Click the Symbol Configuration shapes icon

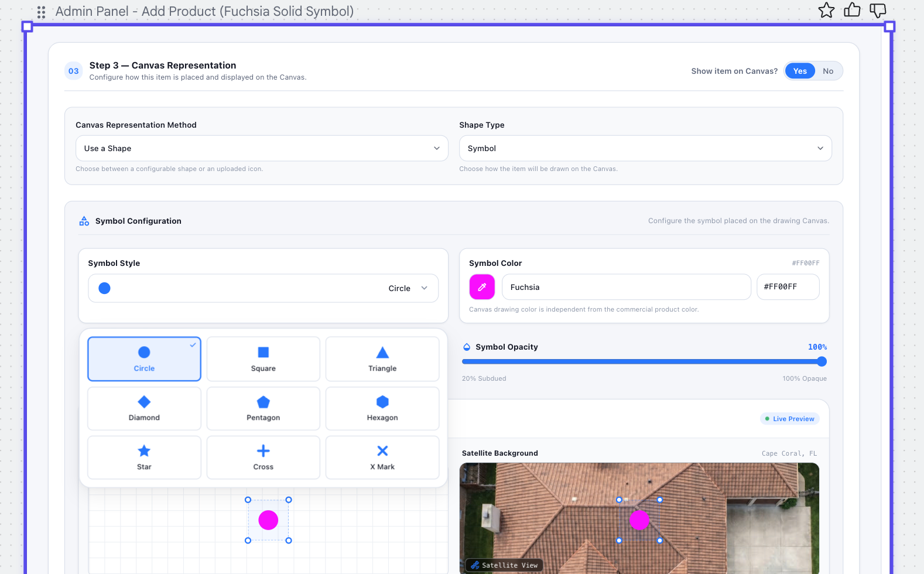point(84,221)
